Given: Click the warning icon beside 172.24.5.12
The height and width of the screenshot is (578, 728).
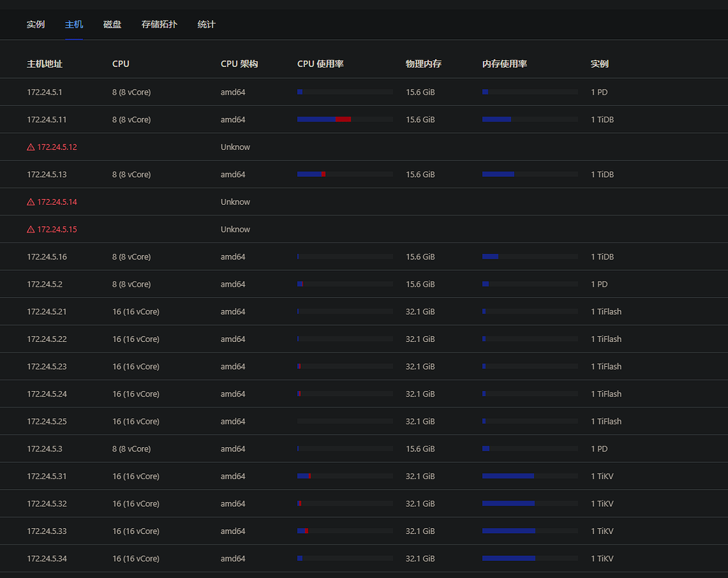Looking at the screenshot, I should (x=29, y=146).
